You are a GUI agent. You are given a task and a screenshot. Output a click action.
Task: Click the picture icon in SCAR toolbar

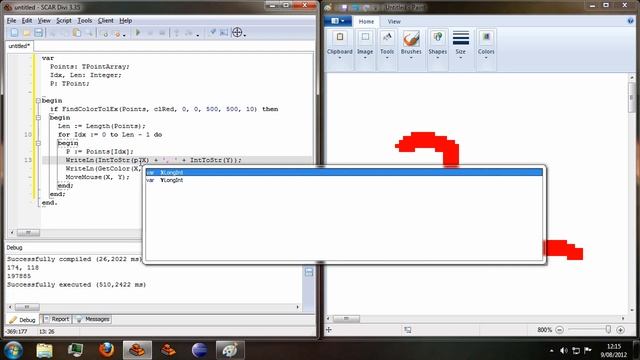pyautogui.click(x=224, y=33)
